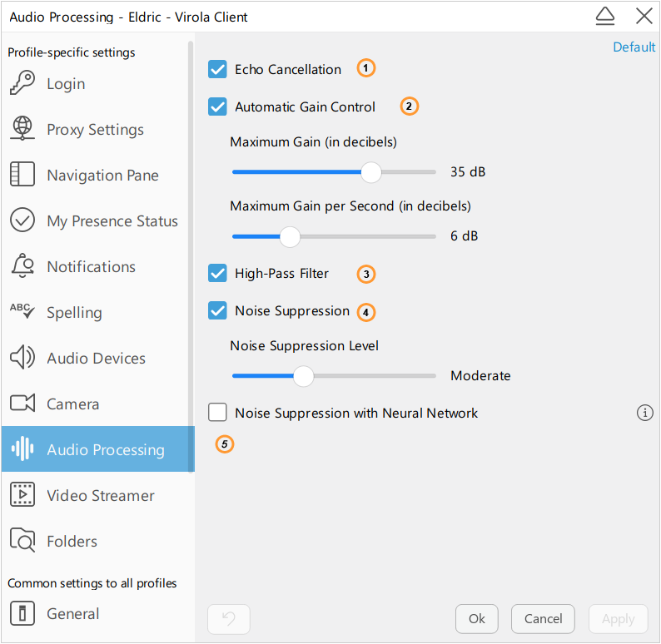661x644 pixels.
Task: Open info icon for Neural Network suppression
Action: pos(644,413)
